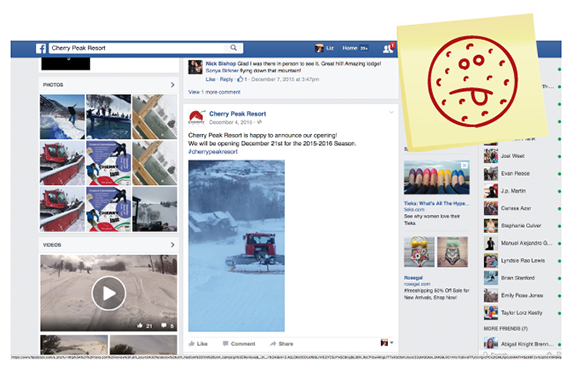Open chat with Abigail Knight Brenn...
This screenshot has width=573, height=373.
coord(522,344)
